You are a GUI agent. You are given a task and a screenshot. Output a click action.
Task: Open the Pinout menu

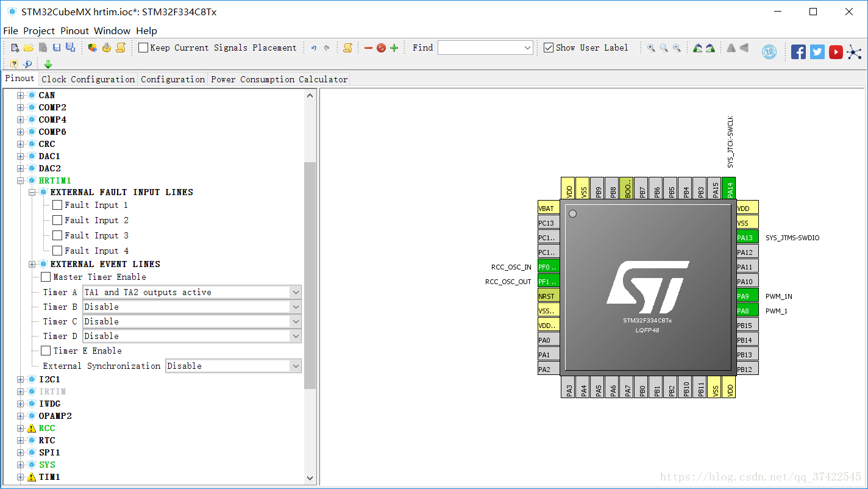[x=74, y=30]
